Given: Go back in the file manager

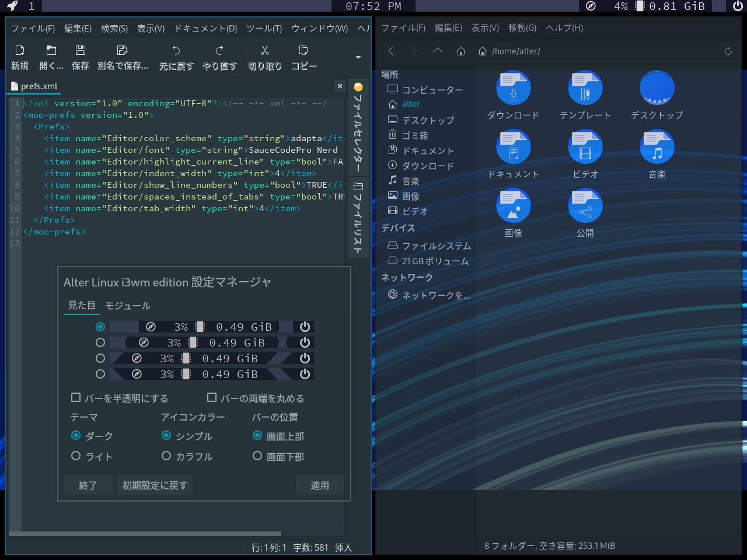Looking at the screenshot, I should point(391,51).
